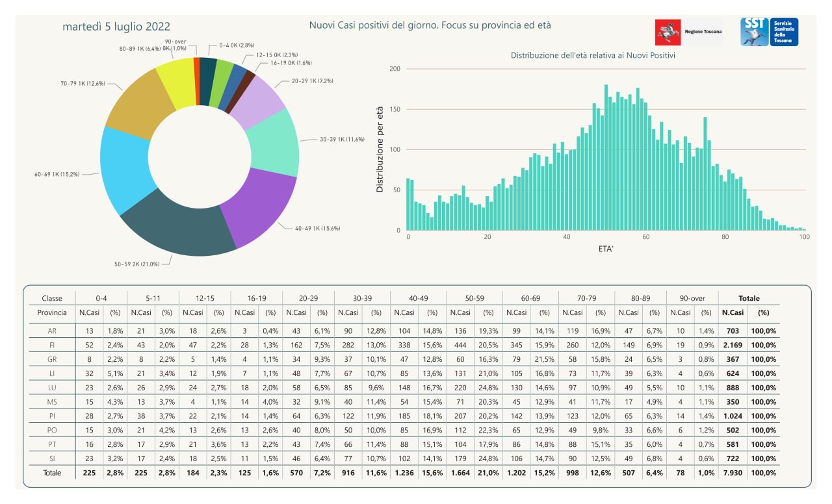Image resolution: width=832 pixels, height=504 pixels.
Task: Click the SST Servizio Sanitario logo
Action: pos(770,32)
